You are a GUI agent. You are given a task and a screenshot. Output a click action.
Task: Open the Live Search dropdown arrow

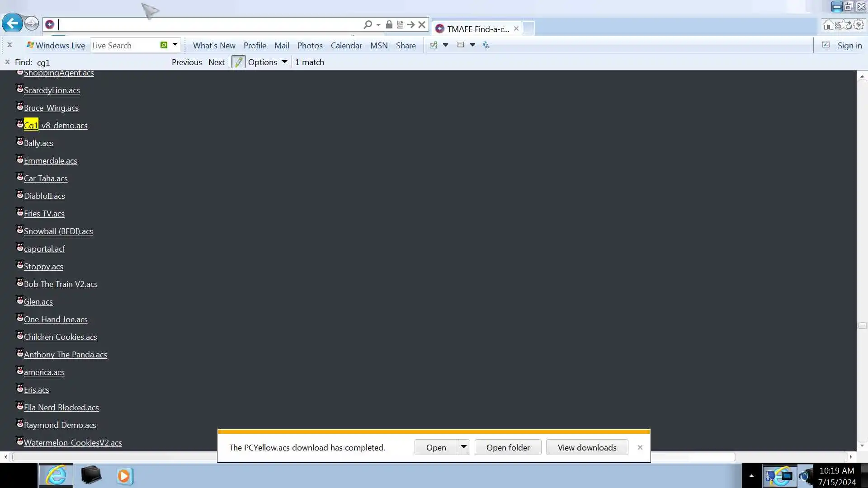click(175, 45)
